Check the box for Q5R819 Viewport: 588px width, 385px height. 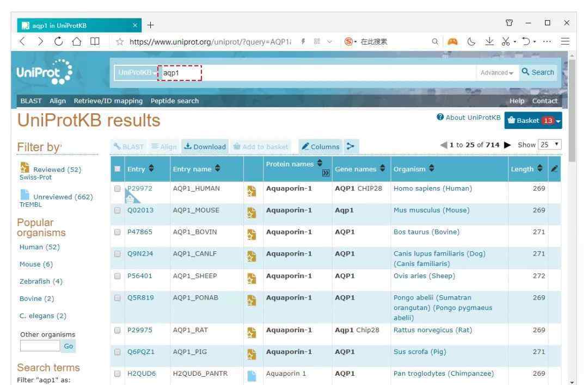[118, 298]
